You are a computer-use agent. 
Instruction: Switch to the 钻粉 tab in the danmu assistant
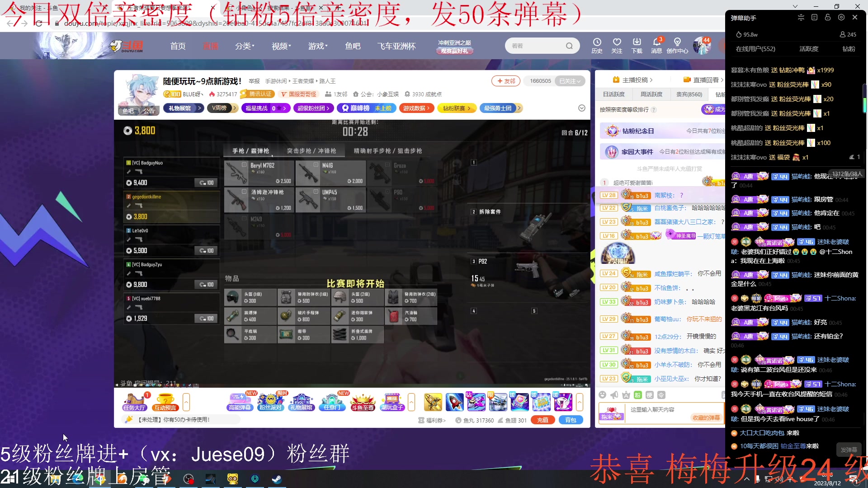pos(849,49)
